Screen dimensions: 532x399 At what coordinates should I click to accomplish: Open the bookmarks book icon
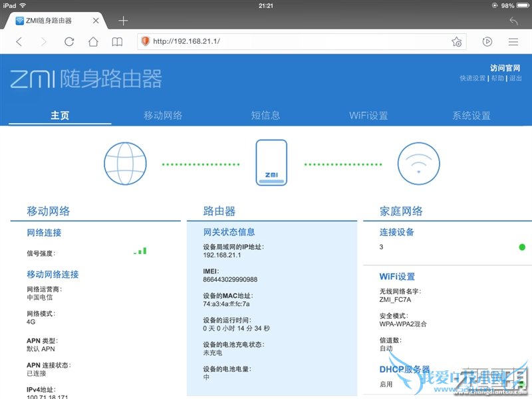click(x=117, y=42)
